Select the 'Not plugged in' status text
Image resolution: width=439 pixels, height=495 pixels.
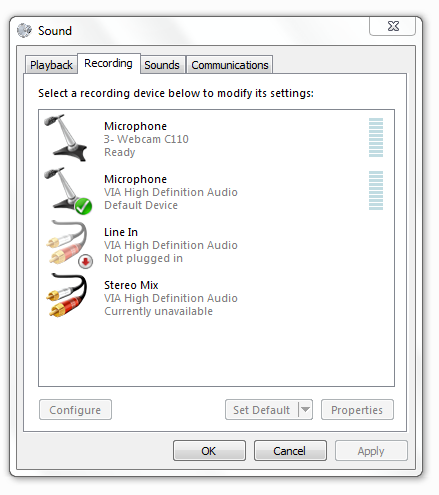[x=143, y=258]
